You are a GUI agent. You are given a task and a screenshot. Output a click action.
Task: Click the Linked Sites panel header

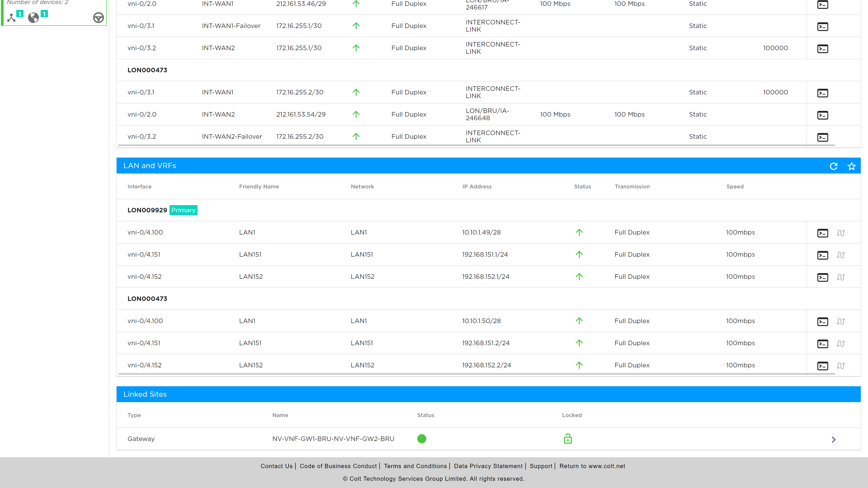(488, 394)
